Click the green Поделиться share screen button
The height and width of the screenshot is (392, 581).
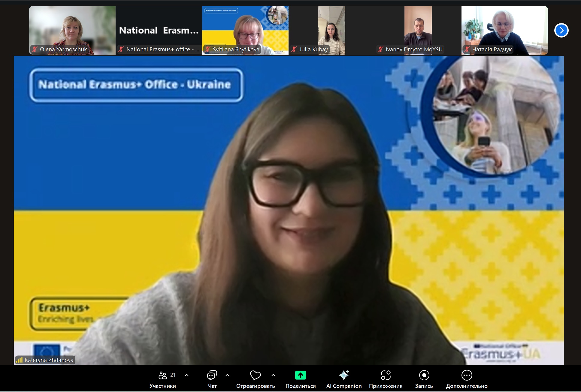click(300, 375)
